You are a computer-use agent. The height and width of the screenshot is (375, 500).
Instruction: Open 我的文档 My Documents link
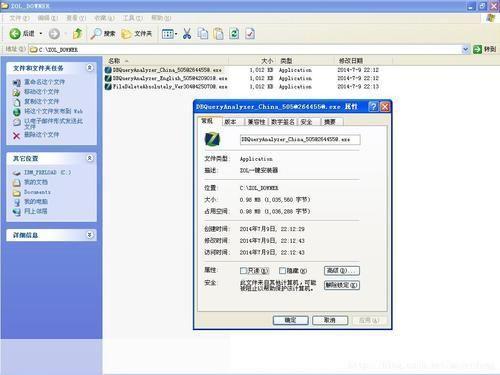36,182
